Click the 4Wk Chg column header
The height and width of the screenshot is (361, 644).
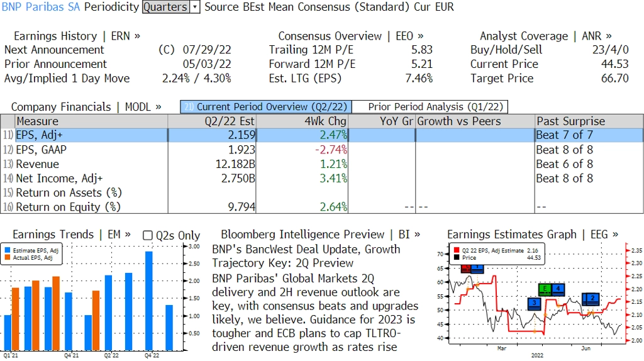[x=303, y=121]
